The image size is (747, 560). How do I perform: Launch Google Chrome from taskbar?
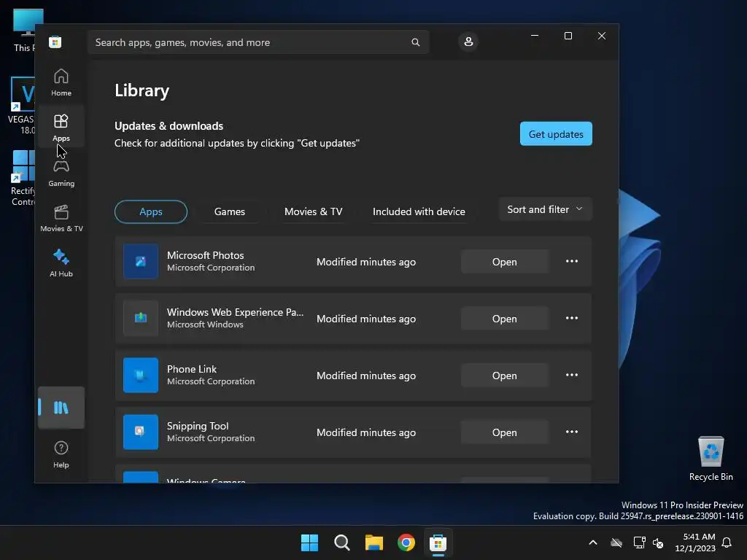tap(406, 542)
